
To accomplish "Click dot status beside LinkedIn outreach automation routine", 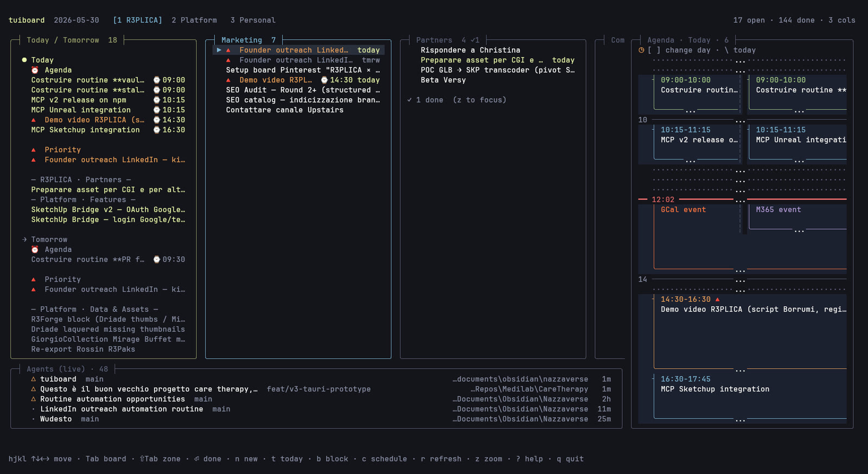I will point(34,409).
